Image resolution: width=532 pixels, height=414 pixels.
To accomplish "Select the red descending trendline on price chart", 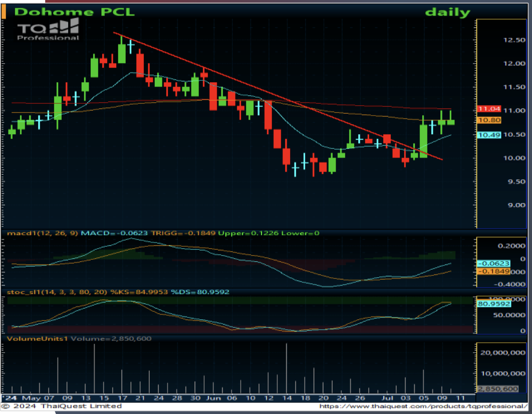I will click(278, 96).
